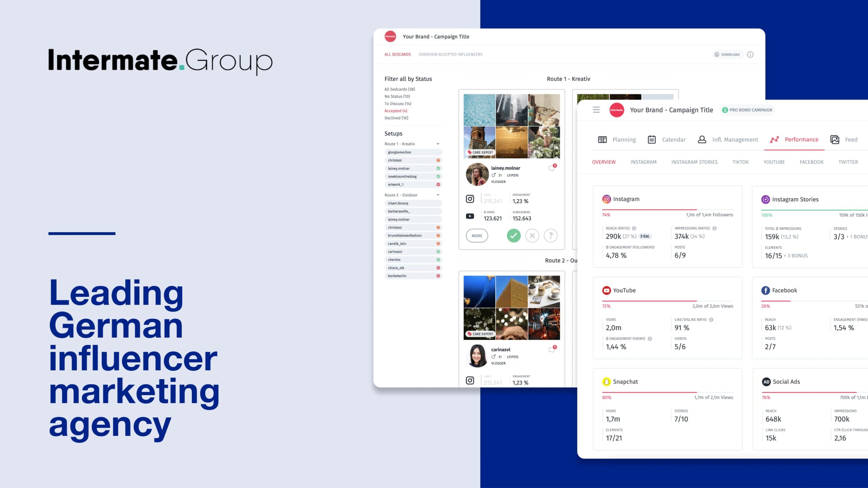868x488 pixels.
Task: Click More on lainey.molnar card
Action: click(x=477, y=236)
